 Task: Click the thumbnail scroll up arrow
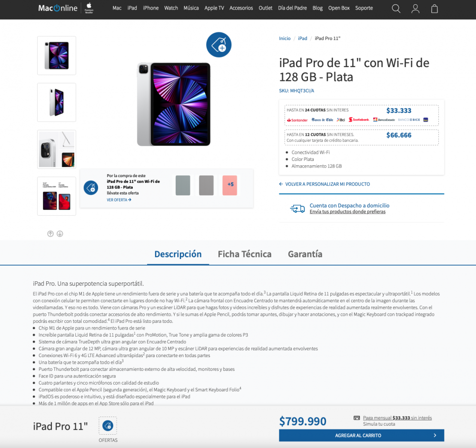50,234
